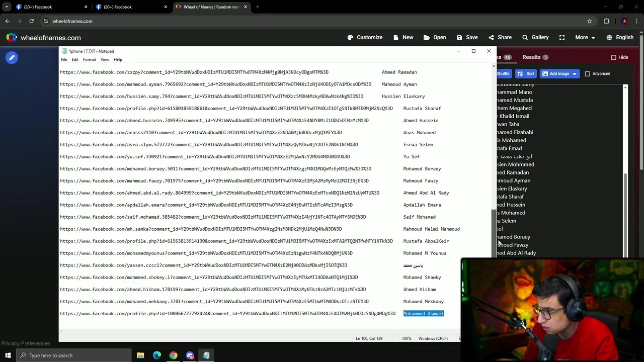
Task: Click Mohamed M Younus in Notepad
Action: pyautogui.click(x=425, y=253)
